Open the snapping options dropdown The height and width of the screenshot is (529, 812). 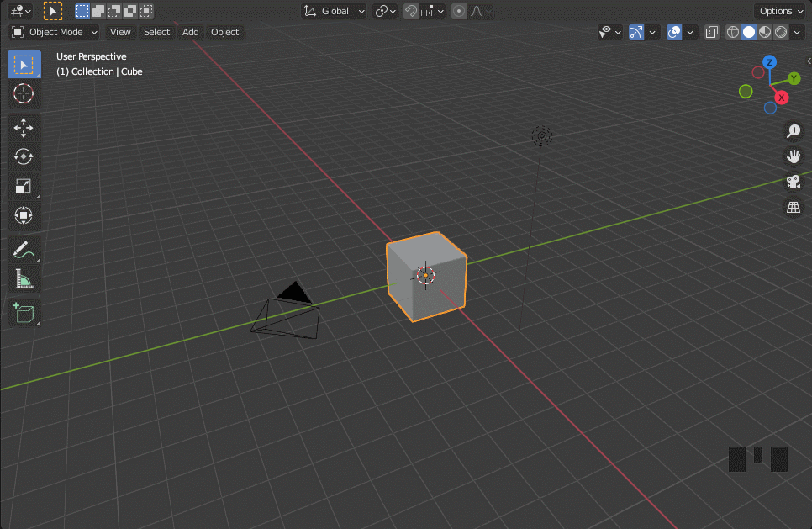coord(432,11)
